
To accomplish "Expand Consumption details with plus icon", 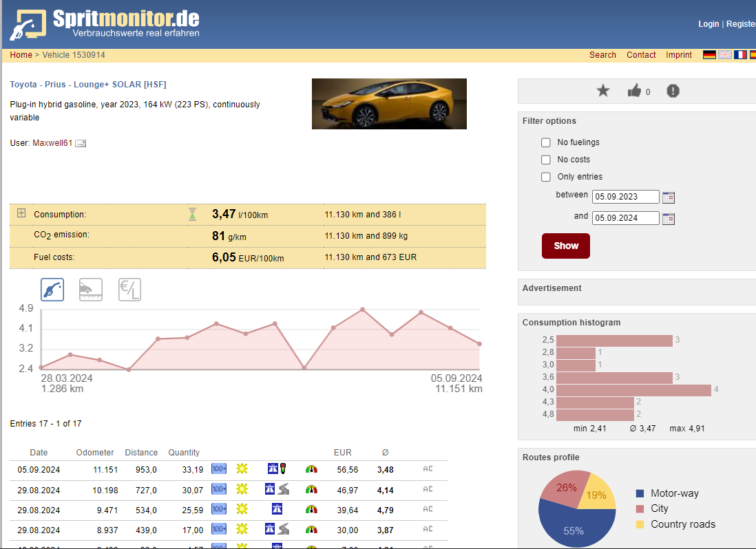I will (x=21, y=213).
